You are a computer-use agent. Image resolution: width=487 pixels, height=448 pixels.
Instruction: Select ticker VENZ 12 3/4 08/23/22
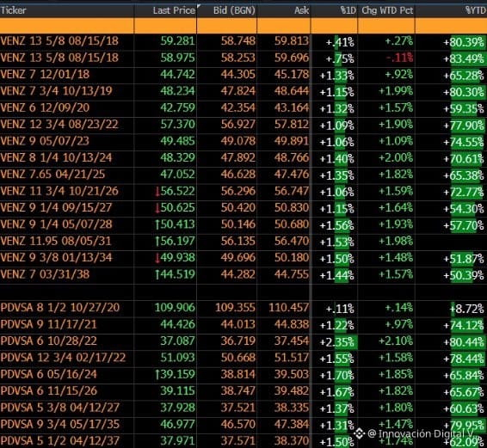pos(59,125)
